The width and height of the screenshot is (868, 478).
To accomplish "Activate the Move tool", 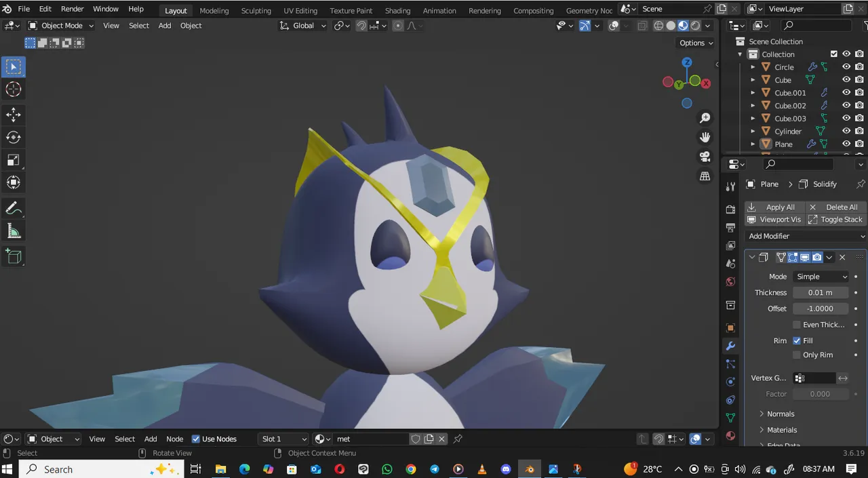I will click(14, 115).
